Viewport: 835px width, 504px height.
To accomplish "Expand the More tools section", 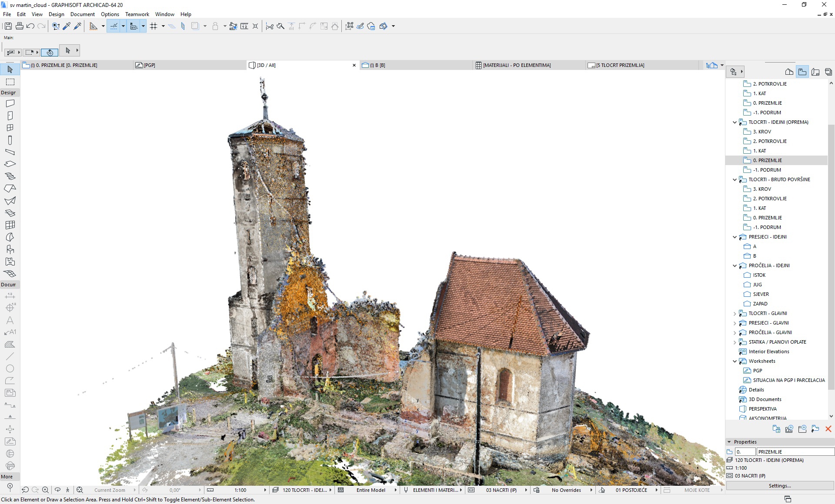I will (x=10, y=477).
